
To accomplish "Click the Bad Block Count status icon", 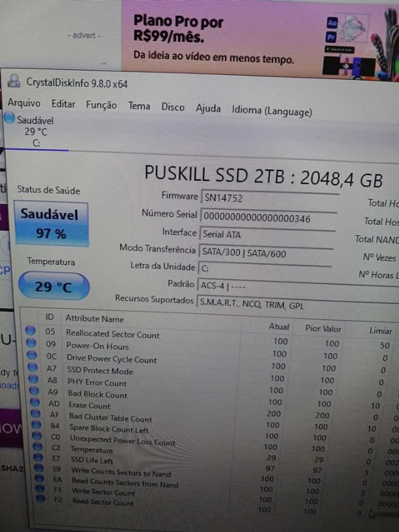I will 34,391.
